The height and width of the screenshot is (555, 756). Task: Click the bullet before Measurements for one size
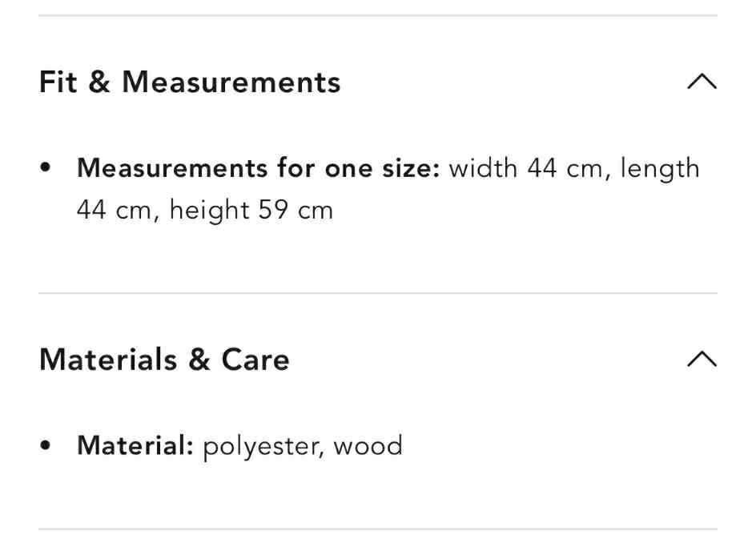(x=46, y=169)
